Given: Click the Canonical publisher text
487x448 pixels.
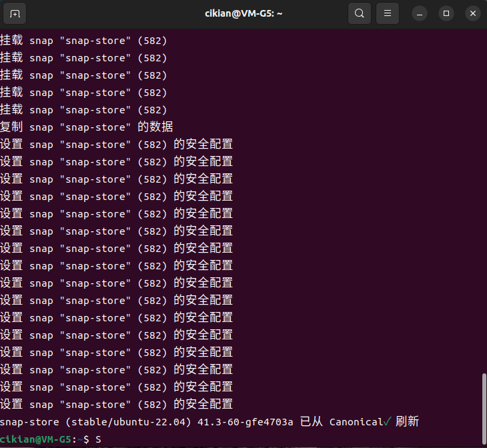Looking at the screenshot, I should [x=356, y=422].
